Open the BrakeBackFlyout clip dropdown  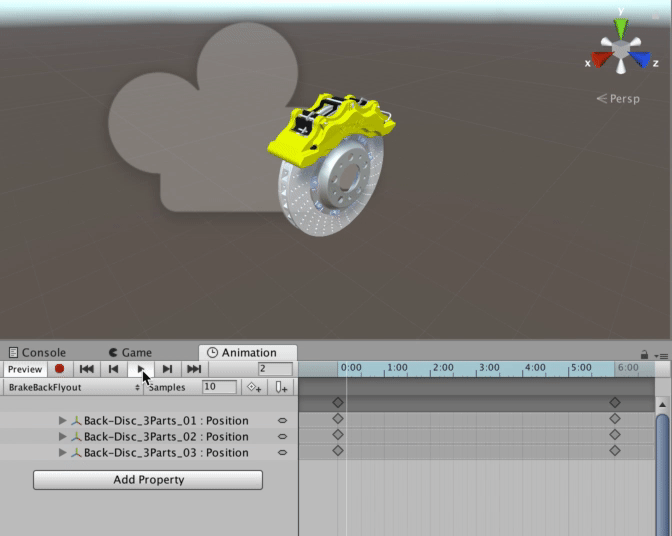[x=74, y=387]
